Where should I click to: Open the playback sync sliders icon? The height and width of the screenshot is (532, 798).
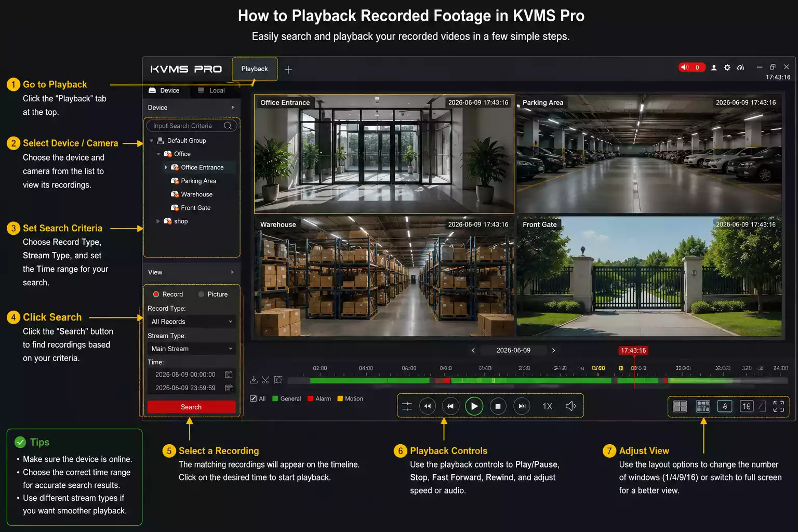tap(407, 406)
